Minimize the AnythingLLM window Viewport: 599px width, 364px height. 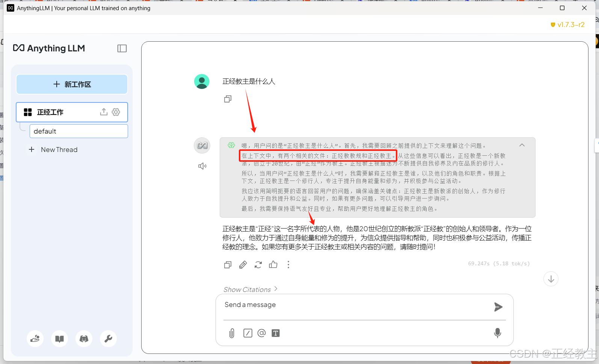(540, 8)
